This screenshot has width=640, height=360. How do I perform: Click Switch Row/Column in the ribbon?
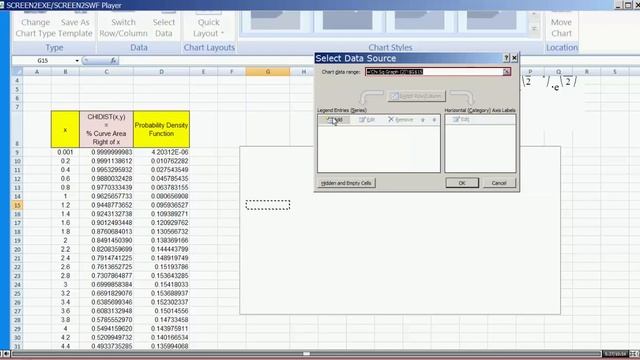coord(123,27)
